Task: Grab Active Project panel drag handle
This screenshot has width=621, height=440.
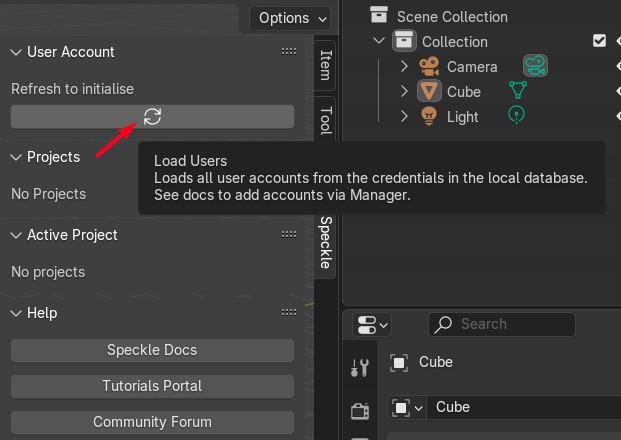Action: click(289, 235)
